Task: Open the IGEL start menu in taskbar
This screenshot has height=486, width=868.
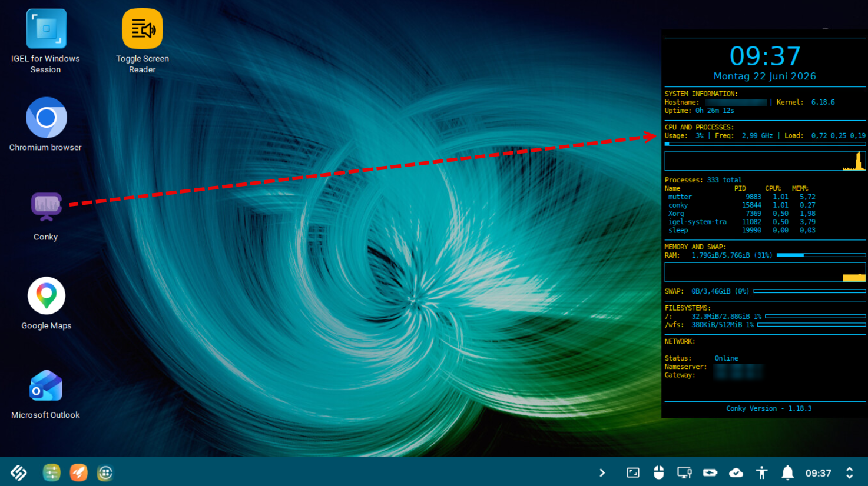Action: pos(19,472)
